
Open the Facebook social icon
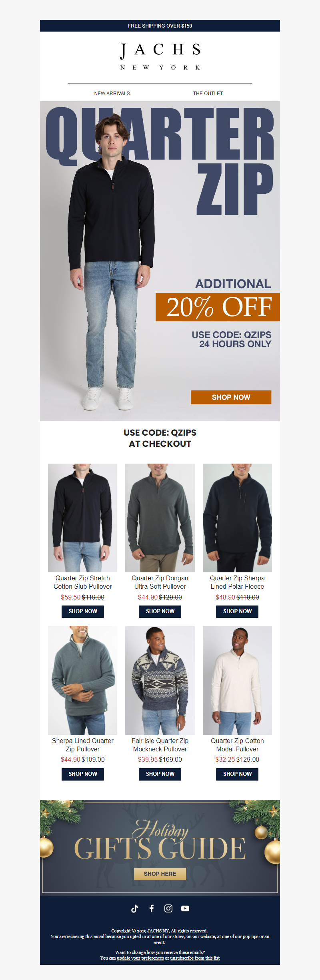[x=152, y=908]
